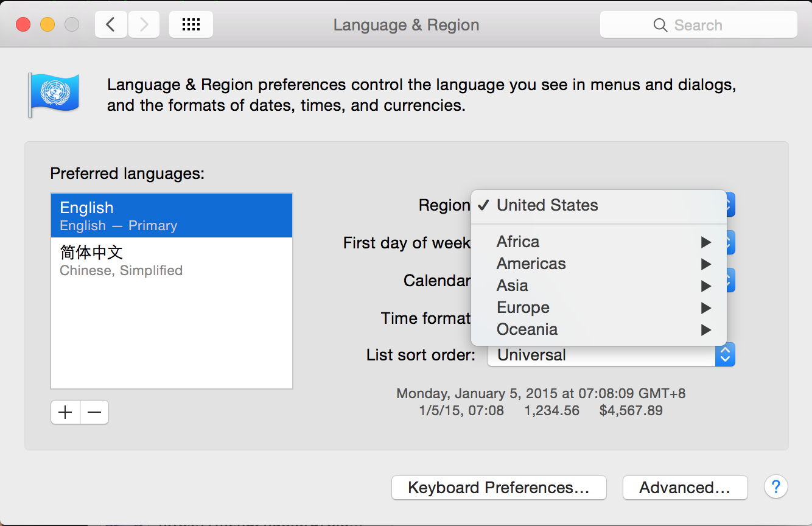Select Chinese Simplified language entry
This screenshot has width=812, height=526.
(x=172, y=260)
